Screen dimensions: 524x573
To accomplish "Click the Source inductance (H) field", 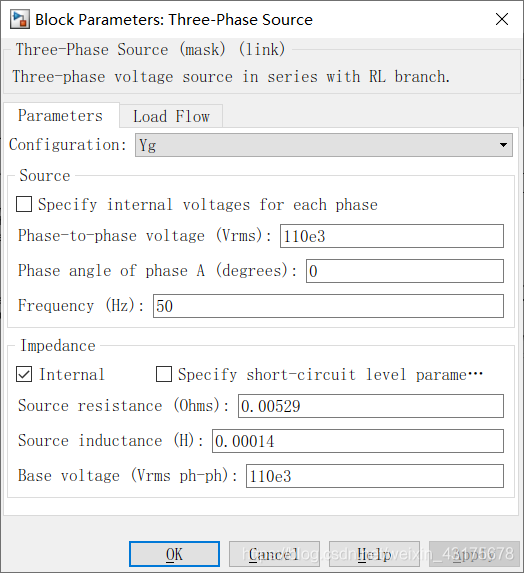I will [x=358, y=441].
